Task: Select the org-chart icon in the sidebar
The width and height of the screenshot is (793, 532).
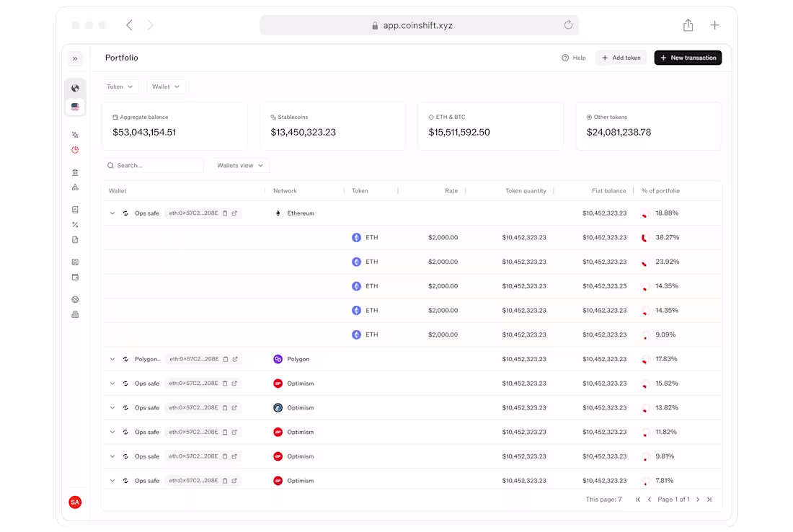Action: pos(75,187)
